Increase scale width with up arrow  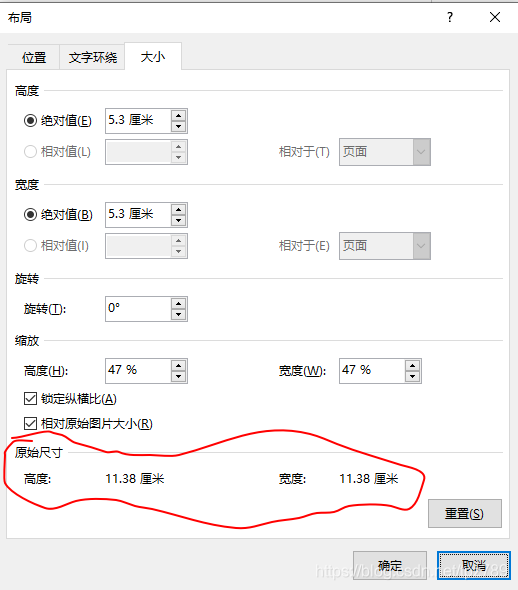pyautogui.click(x=413, y=366)
